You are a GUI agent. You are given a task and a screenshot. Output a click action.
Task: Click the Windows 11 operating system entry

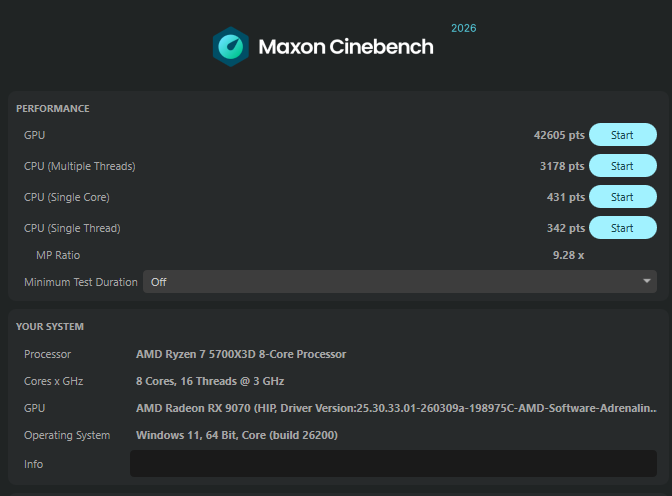coord(237,435)
